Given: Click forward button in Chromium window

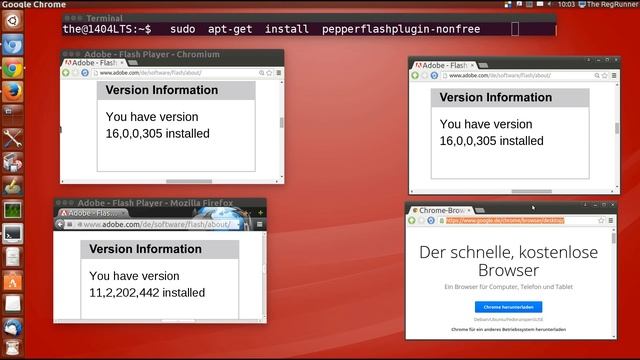Looking at the screenshot, I should pyautogui.click(x=75, y=73).
